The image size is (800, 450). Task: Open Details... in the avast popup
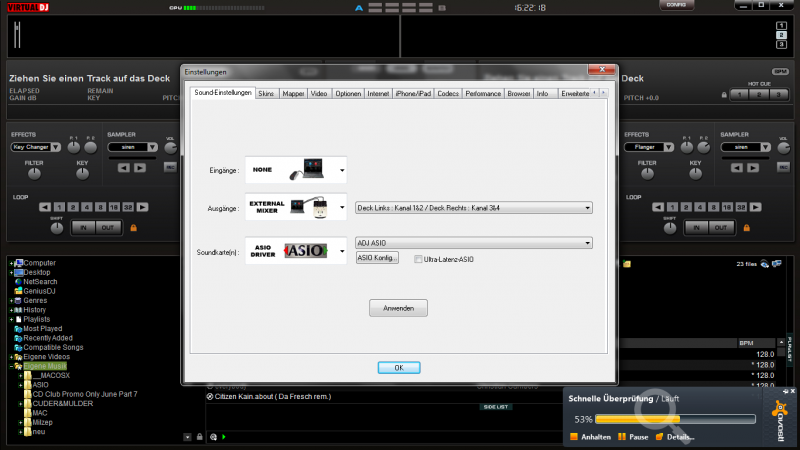coord(675,437)
